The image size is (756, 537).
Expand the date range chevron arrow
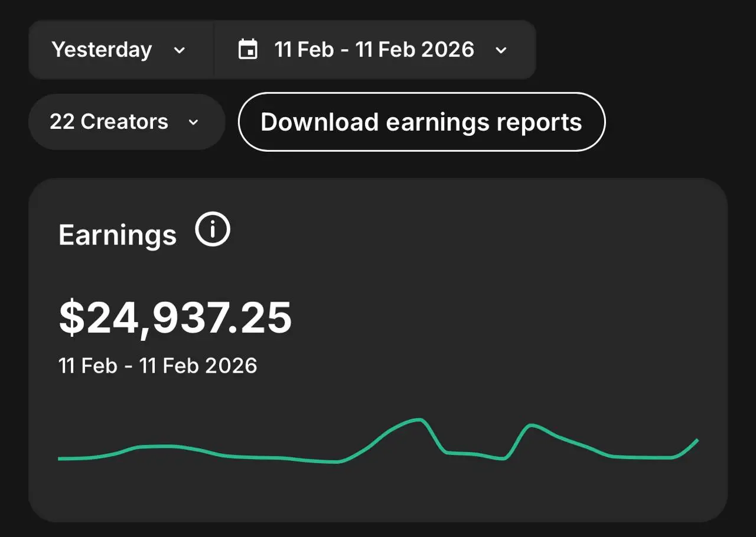pos(501,50)
